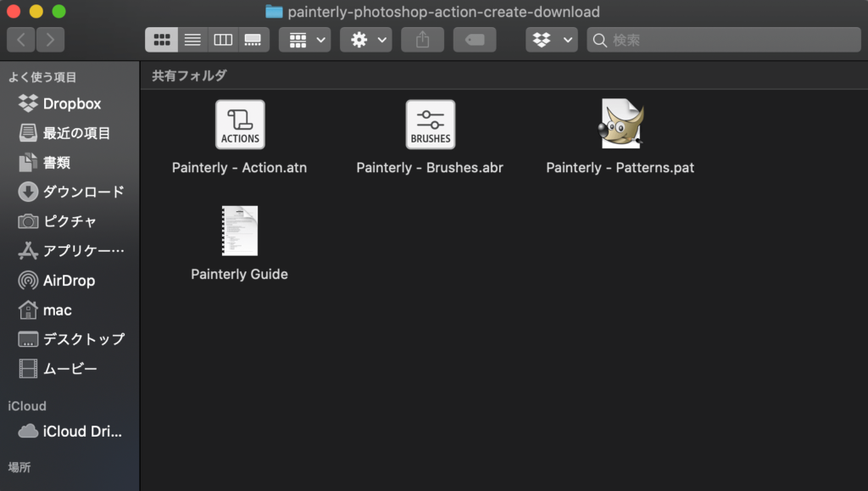Click the Painterly Guide file name
The image size is (868, 491).
[239, 274]
